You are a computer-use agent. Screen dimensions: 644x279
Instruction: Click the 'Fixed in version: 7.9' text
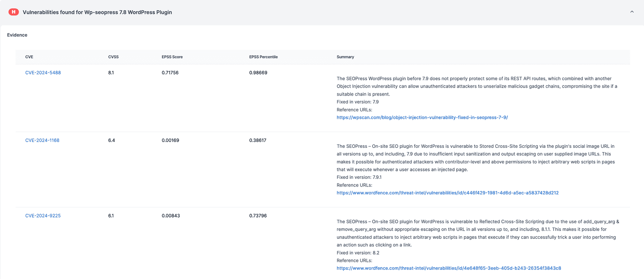[357, 101]
